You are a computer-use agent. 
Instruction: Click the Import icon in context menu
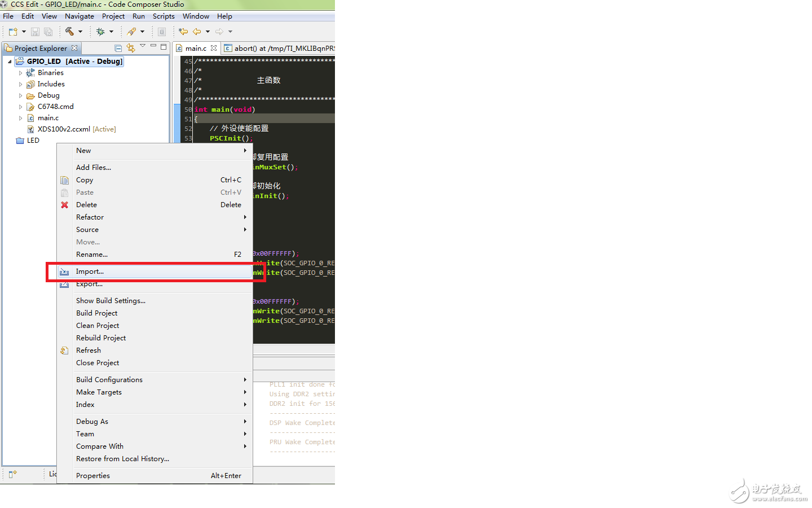(x=65, y=271)
